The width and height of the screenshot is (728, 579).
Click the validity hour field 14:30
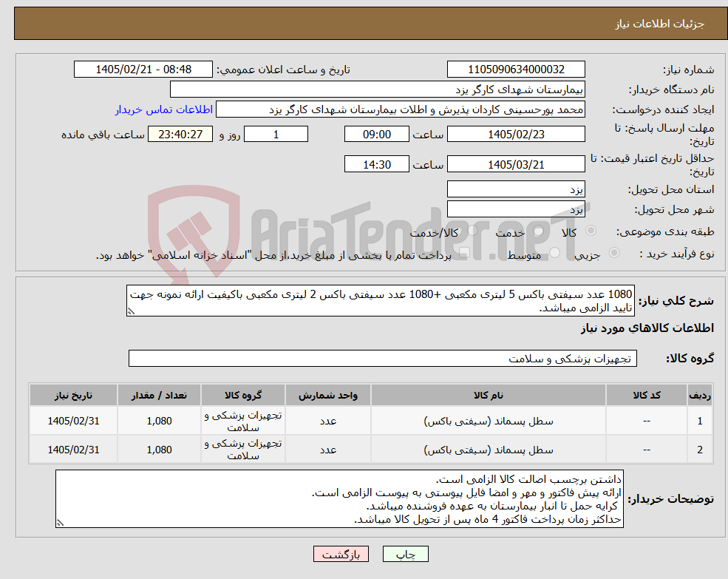[x=376, y=164]
